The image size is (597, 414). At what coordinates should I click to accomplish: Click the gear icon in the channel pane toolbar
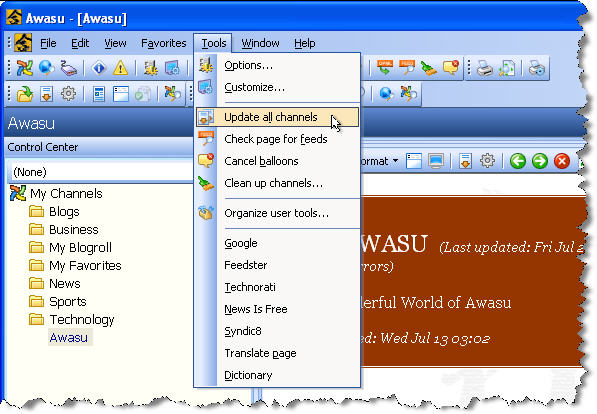[487, 161]
